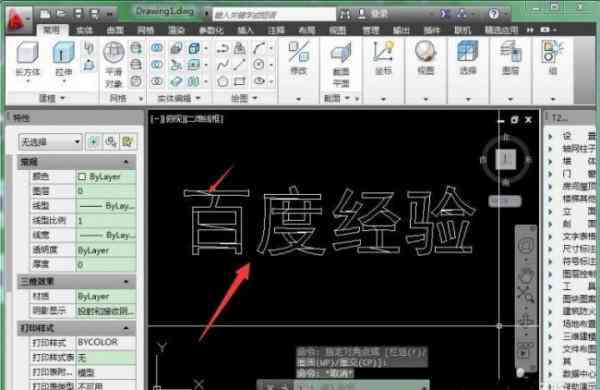Click the steering wheel on navigation bar

click(x=526, y=244)
